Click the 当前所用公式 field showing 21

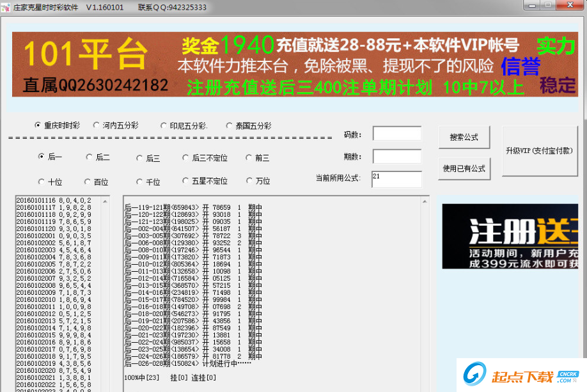pos(397,179)
